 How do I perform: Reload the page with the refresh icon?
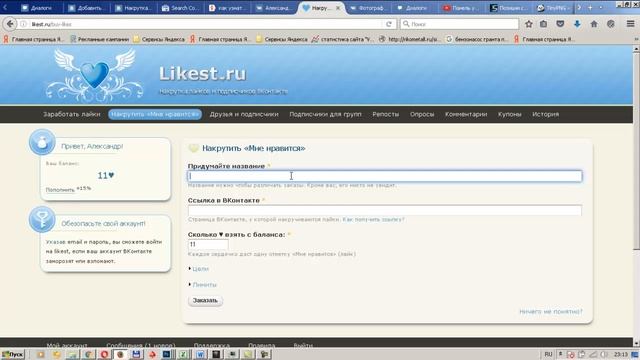tap(389, 24)
